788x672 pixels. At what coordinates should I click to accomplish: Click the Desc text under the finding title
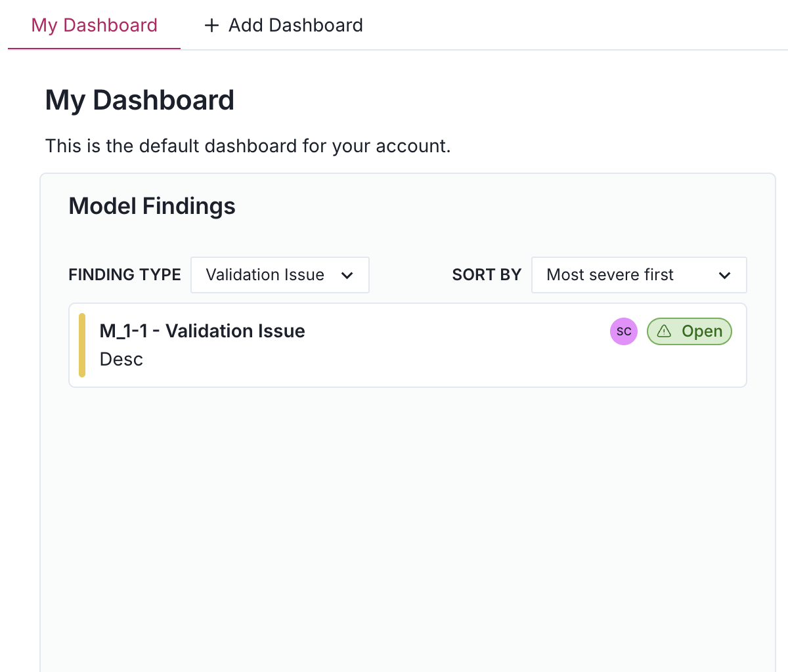click(121, 359)
